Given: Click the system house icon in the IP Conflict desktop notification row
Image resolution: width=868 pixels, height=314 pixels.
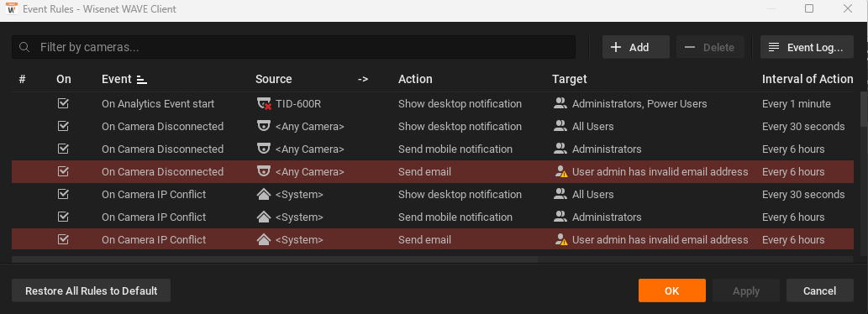Looking at the screenshot, I should (x=264, y=194).
